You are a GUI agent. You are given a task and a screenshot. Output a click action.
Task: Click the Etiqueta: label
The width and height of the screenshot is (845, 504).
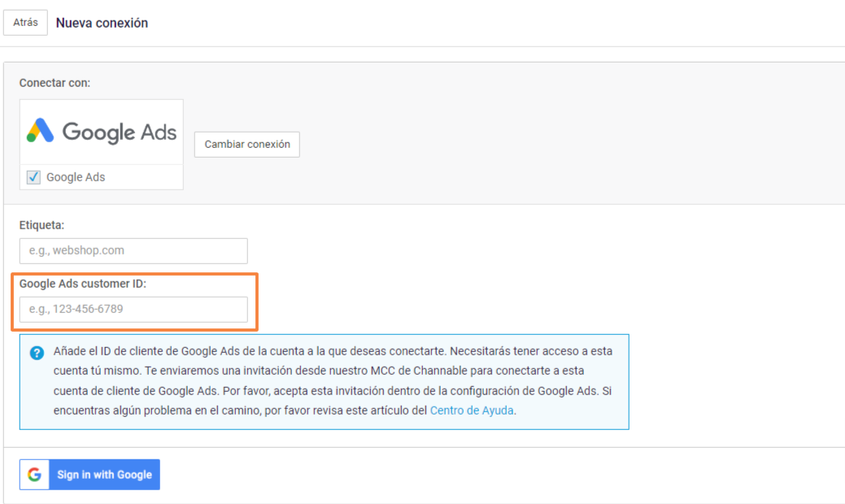(41, 225)
